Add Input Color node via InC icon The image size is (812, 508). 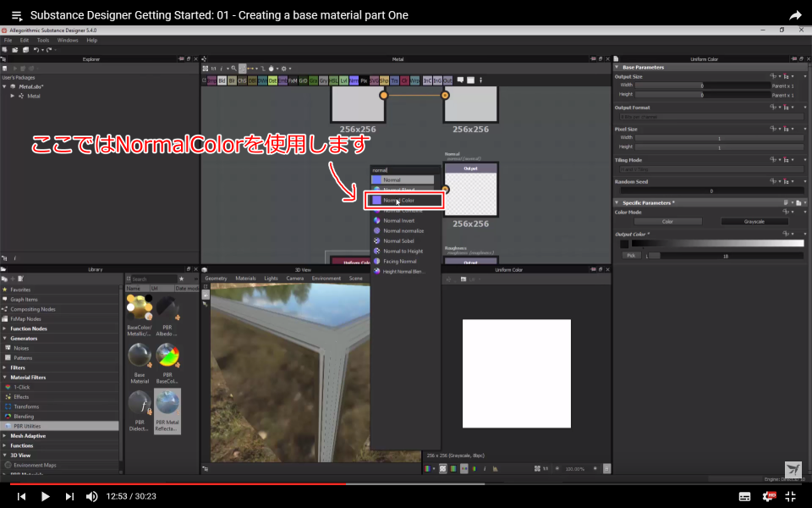427,81
